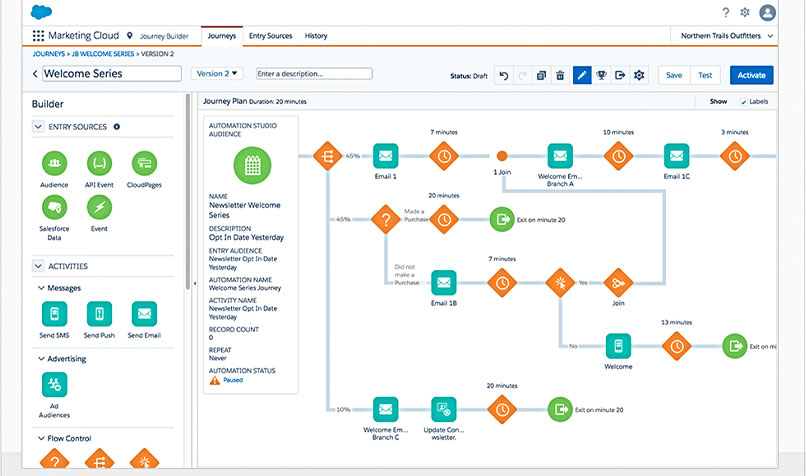Image resolution: width=806 pixels, height=476 pixels.
Task: Open the JB WELCOME SERIES breadcrumb link
Action: (103, 53)
